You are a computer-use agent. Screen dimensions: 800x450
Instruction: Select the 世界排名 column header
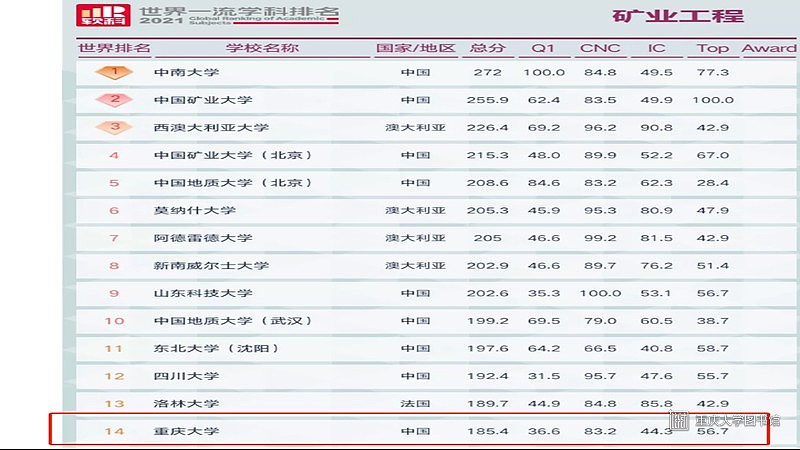tap(114, 48)
